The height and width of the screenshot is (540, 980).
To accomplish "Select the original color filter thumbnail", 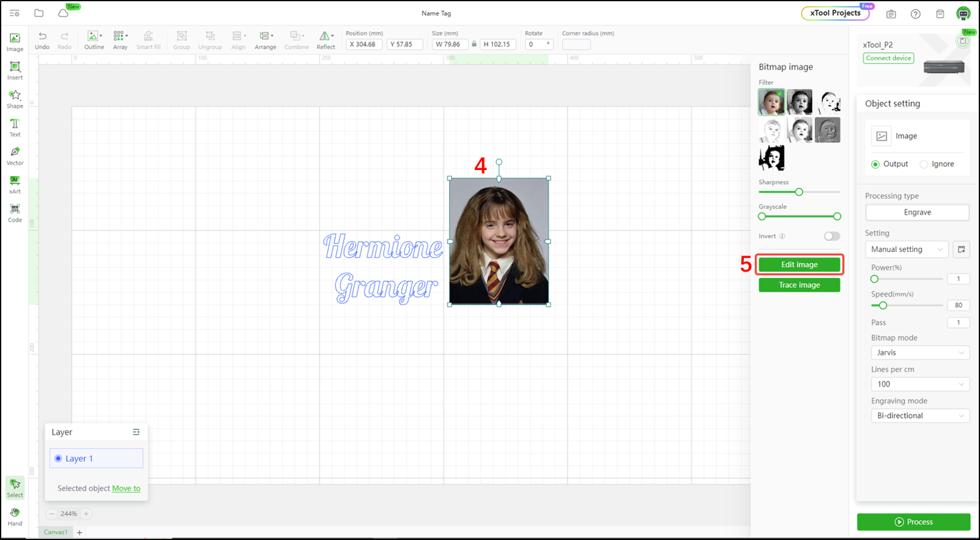I will (x=771, y=102).
